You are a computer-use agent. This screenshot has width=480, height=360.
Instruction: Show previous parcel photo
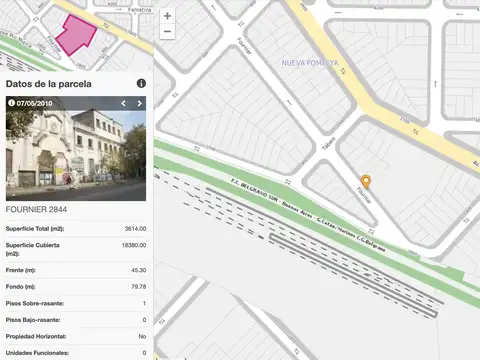123,104
